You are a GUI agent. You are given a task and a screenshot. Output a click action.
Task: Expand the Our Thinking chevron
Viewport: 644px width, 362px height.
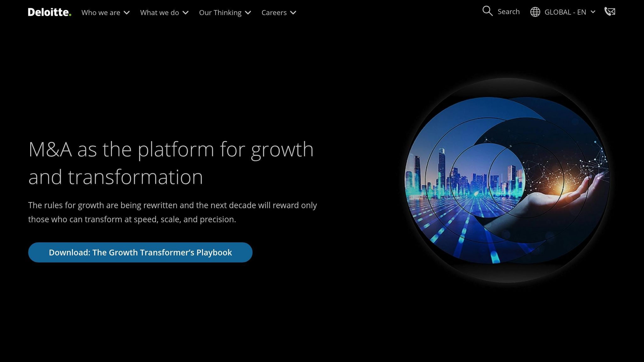[x=248, y=13]
